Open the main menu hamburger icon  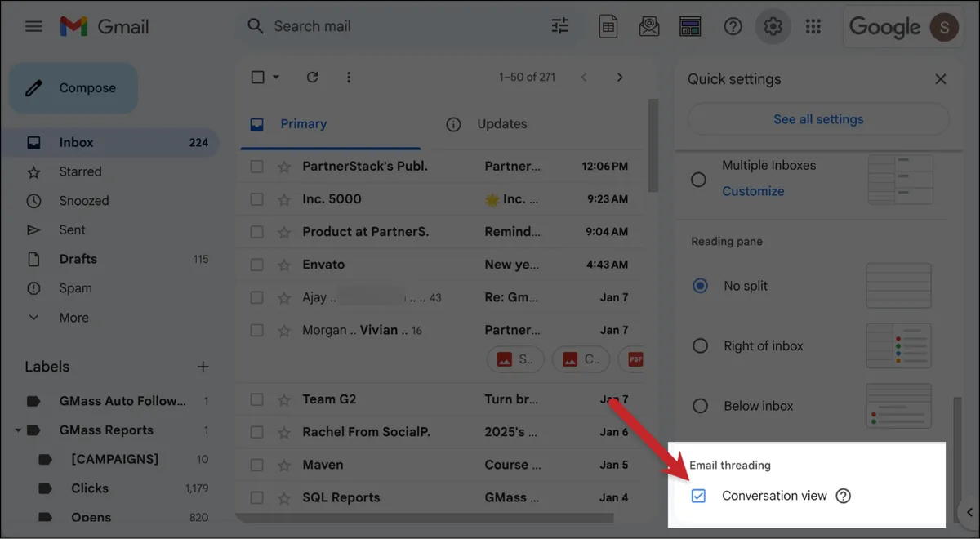pos(33,26)
